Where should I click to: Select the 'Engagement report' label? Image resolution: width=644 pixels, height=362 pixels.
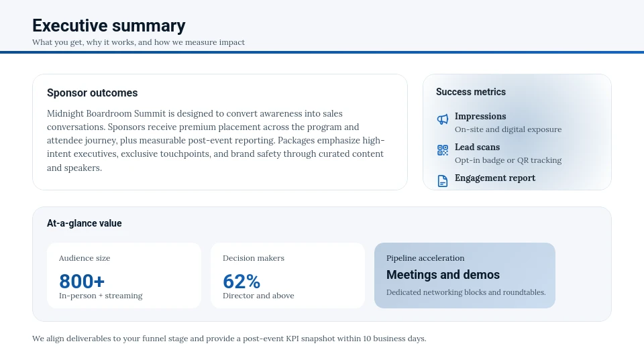(x=495, y=178)
